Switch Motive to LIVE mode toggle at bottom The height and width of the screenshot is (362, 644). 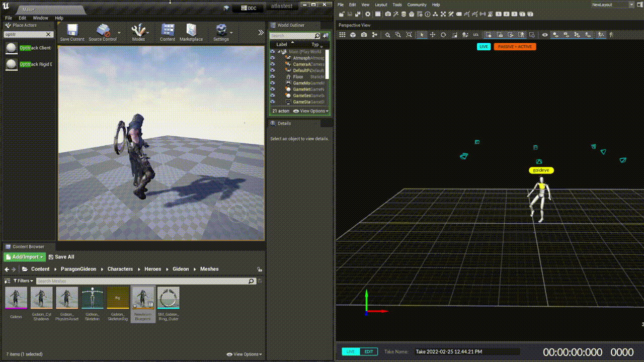[x=351, y=351]
